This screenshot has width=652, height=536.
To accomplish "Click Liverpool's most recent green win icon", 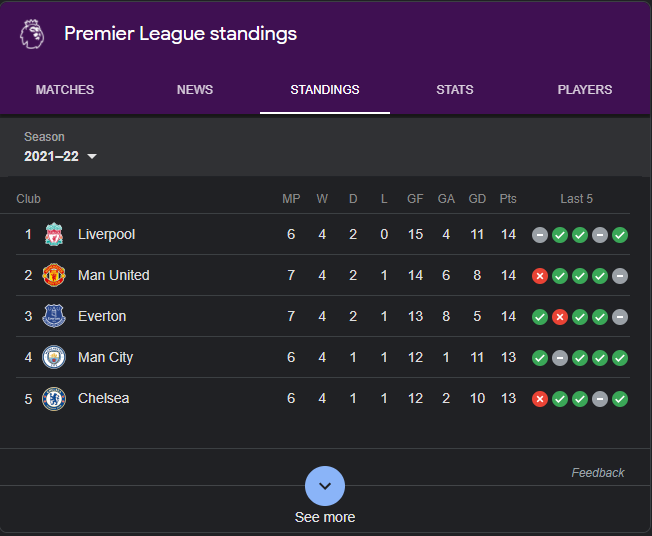I will tap(620, 235).
